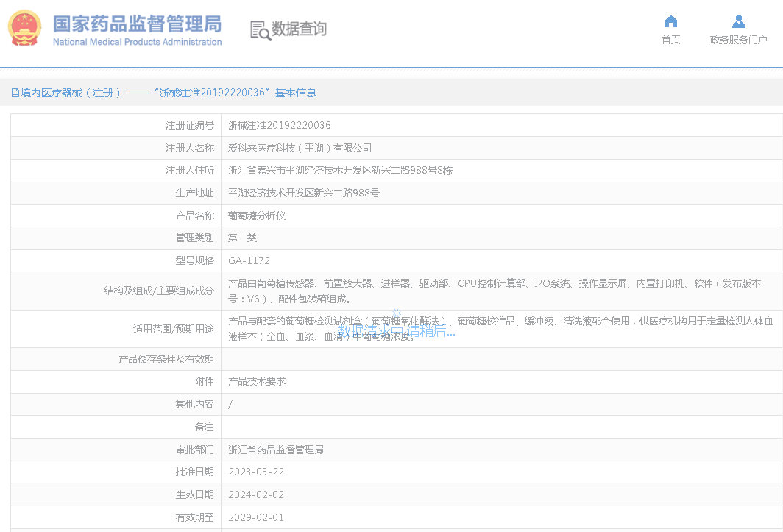Click the 政务服务门户 navigation label
Viewport: 783px width, 532px height.
[738, 39]
